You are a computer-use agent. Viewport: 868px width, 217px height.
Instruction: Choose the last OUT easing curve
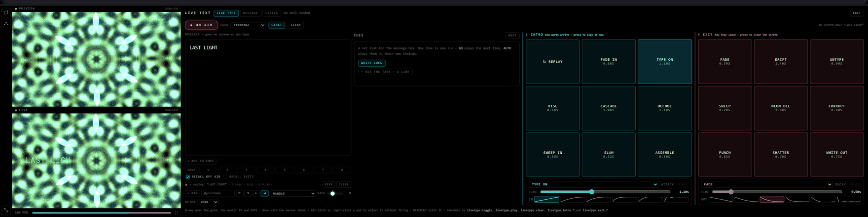(x=849, y=199)
